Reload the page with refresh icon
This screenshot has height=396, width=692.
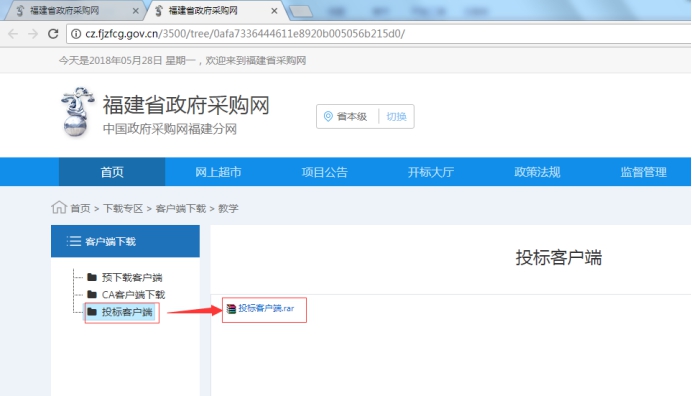(x=53, y=34)
